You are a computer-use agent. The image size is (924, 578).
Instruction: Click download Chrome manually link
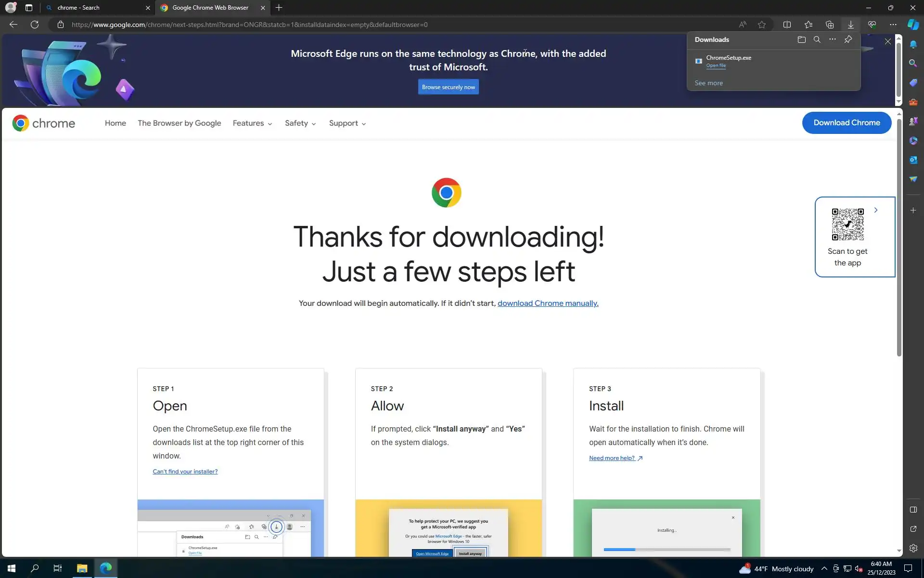pos(548,303)
